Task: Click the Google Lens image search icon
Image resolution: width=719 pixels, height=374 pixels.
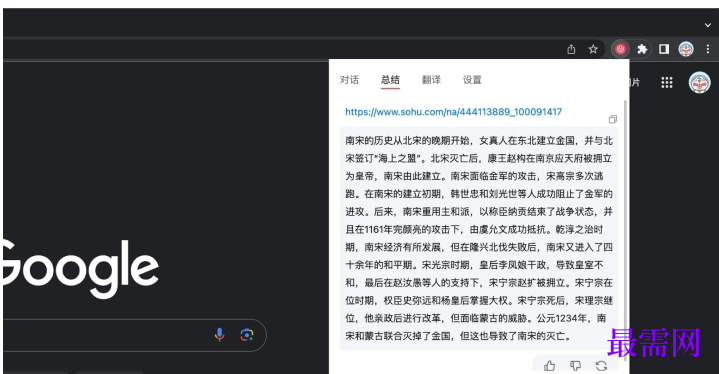Action: 247,335
